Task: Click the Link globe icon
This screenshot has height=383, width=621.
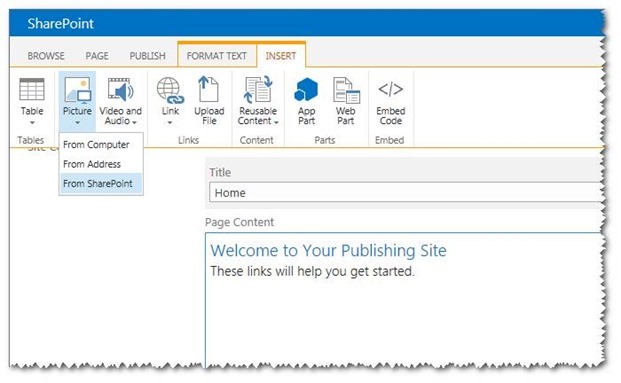Action: click(x=170, y=90)
